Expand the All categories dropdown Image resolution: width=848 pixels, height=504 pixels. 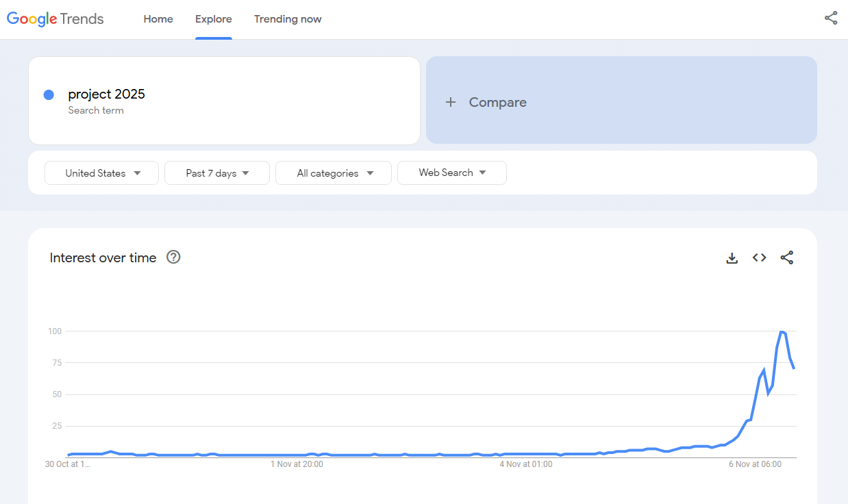(334, 173)
